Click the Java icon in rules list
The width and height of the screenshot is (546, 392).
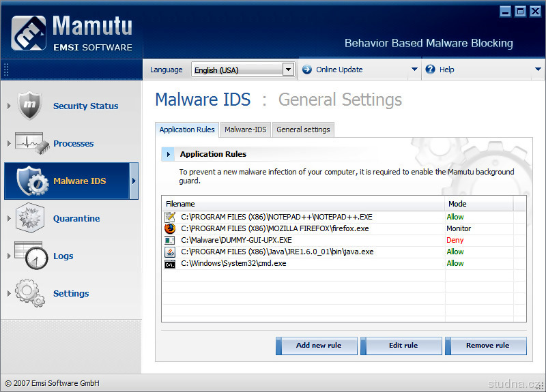[x=170, y=252]
